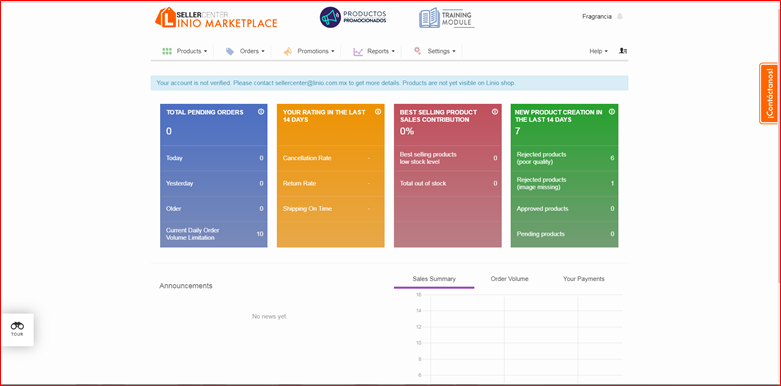Click info icon on Total Pending Orders card

tap(261, 112)
